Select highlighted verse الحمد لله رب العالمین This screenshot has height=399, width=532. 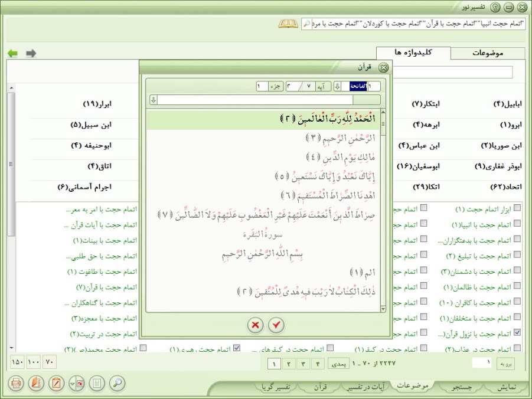click(x=263, y=119)
